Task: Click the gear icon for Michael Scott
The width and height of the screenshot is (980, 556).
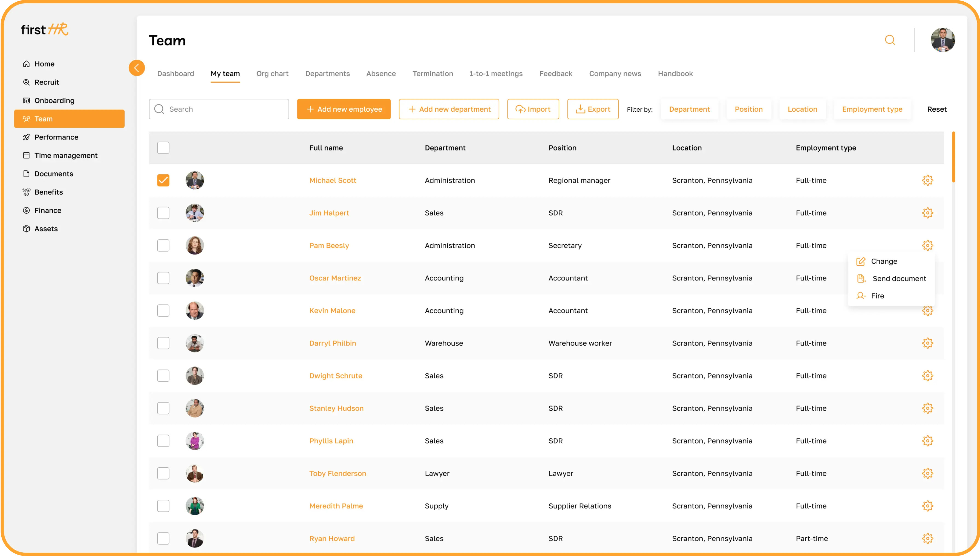Action: pyautogui.click(x=927, y=180)
